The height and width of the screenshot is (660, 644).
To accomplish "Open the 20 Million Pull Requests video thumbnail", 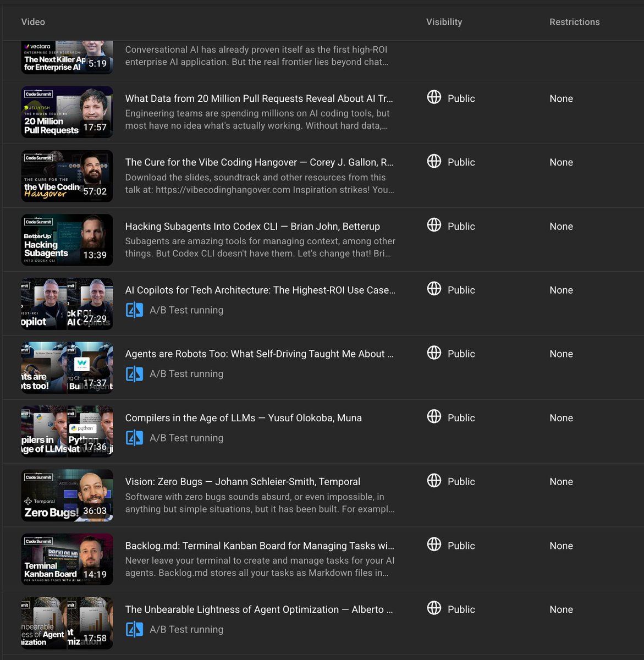I will pyautogui.click(x=67, y=112).
